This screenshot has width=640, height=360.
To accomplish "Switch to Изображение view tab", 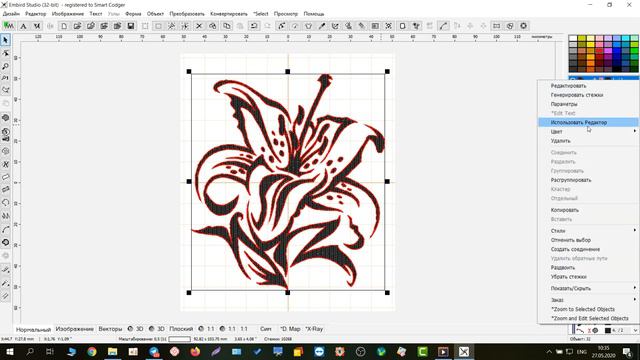I will tap(75, 329).
